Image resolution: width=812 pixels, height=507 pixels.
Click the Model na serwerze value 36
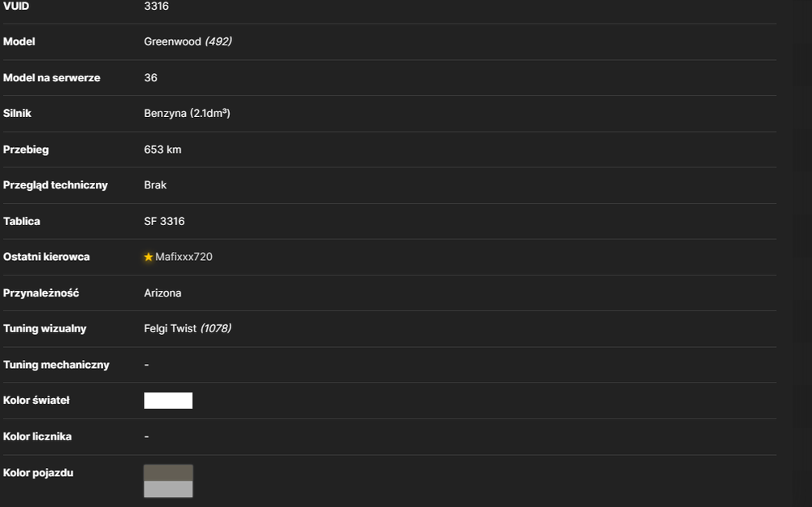pyautogui.click(x=151, y=78)
